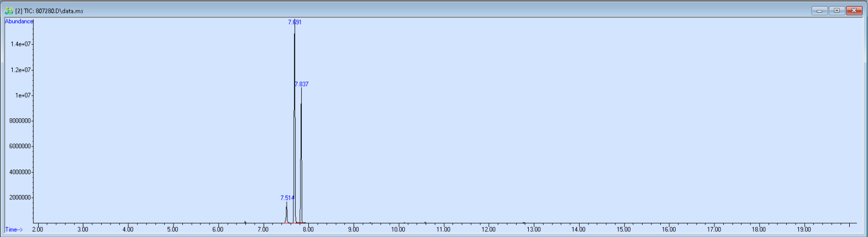Click the 2.00 time axis label

pyautogui.click(x=38, y=229)
